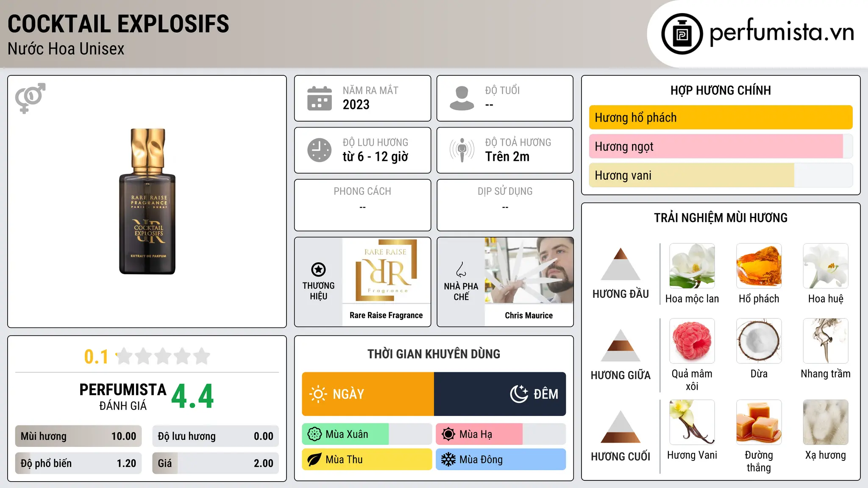Click the unisex gender symbol icon
The width and height of the screenshot is (868, 488).
coord(30,98)
